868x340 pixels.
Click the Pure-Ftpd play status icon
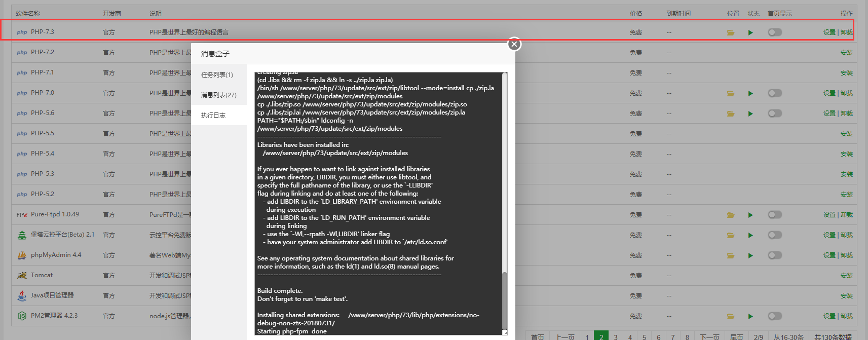[750, 215]
